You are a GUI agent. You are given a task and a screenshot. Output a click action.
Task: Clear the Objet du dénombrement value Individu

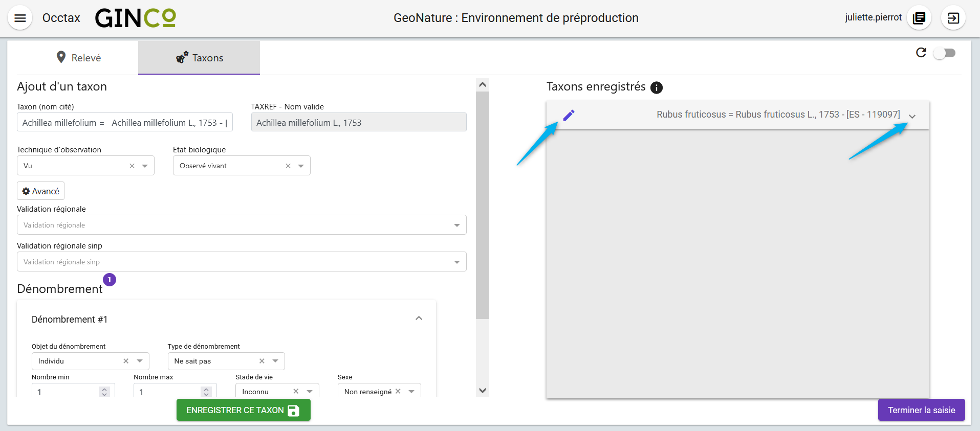click(126, 361)
